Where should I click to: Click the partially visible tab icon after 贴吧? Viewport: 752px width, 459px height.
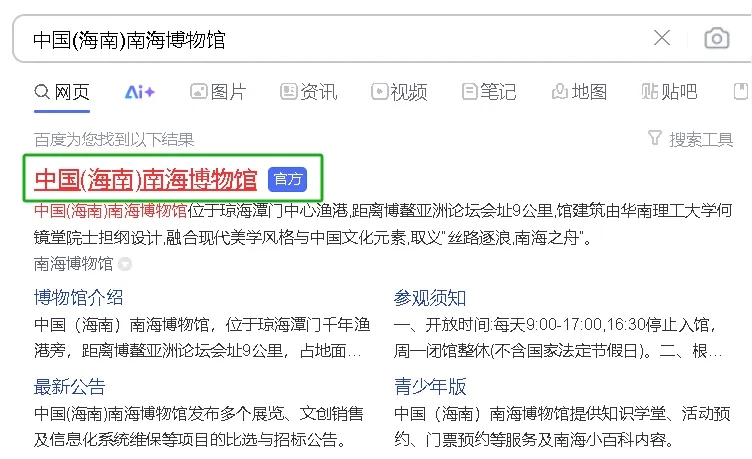pyautogui.click(x=743, y=92)
